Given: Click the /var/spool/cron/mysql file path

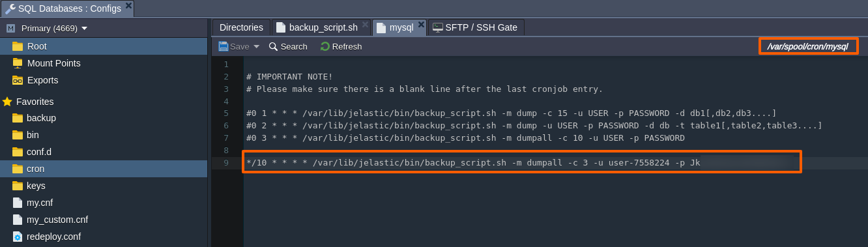Looking at the screenshot, I should (807, 46).
